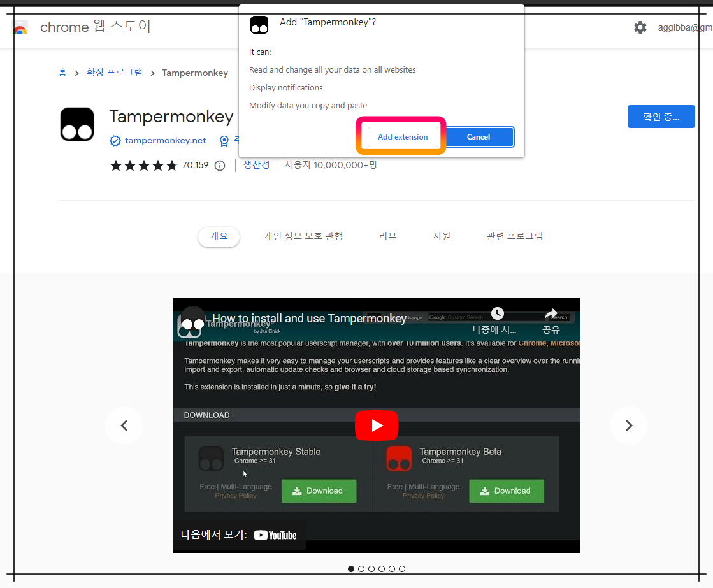Switch to the 개인 정보 보호 관행 tab
Screen dimensions: 713x588
[x=303, y=236]
